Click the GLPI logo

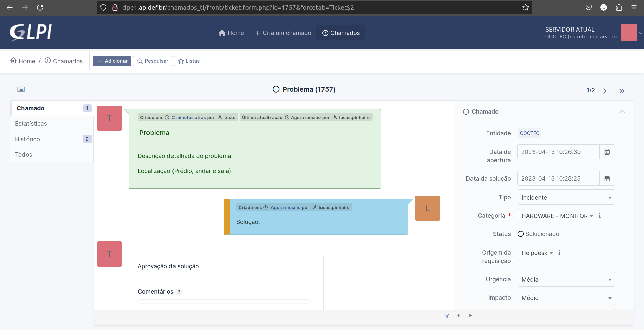pyautogui.click(x=31, y=33)
